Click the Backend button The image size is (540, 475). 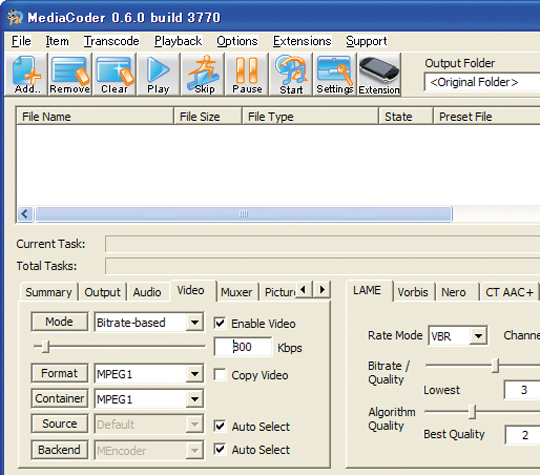pos(59,450)
